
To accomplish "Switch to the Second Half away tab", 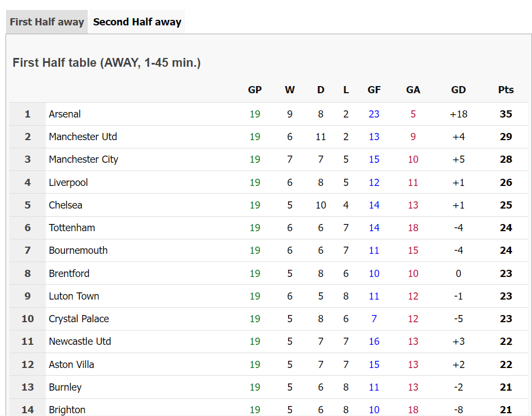I will [x=137, y=22].
